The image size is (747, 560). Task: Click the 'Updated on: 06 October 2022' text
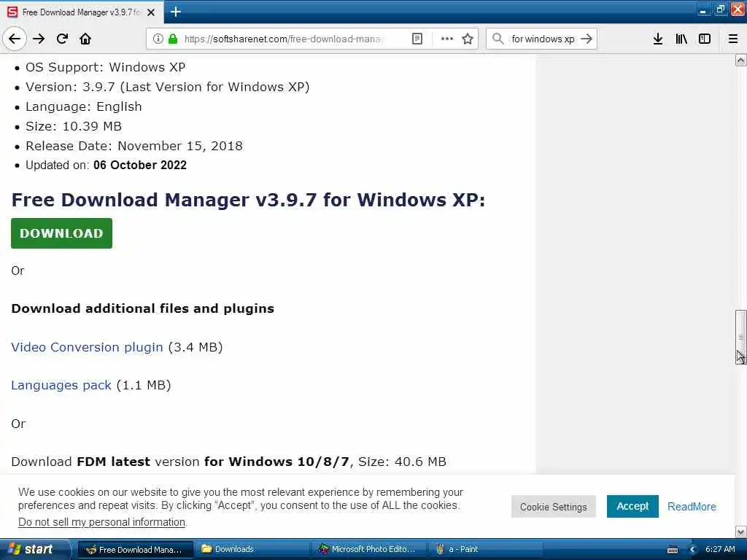click(106, 166)
